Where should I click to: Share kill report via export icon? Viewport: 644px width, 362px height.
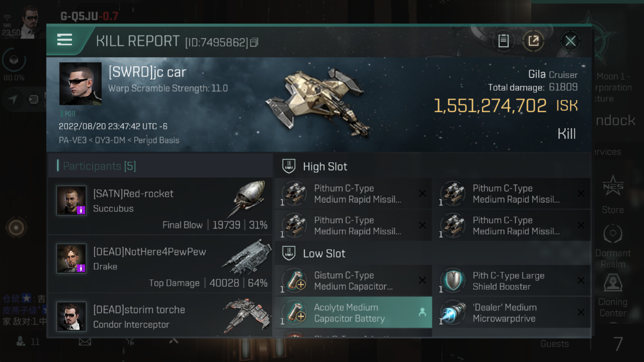click(x=533, y=41)
